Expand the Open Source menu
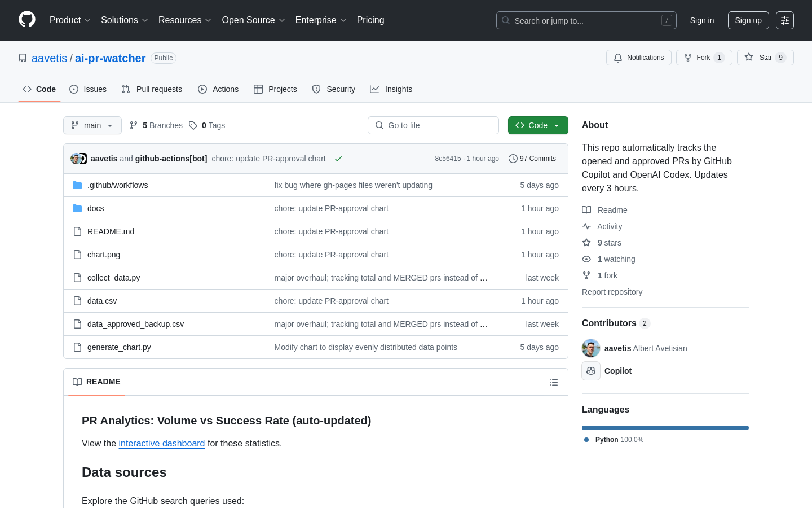 (254, 20)
